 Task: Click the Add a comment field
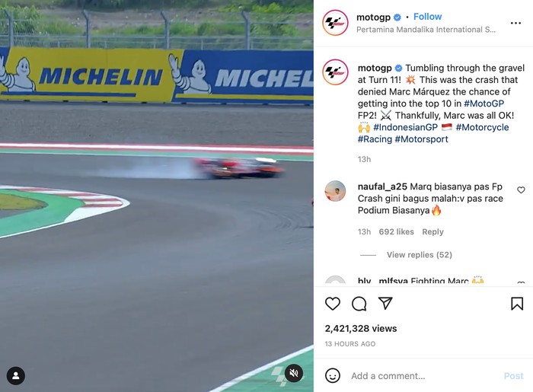(x=419, y=376)
